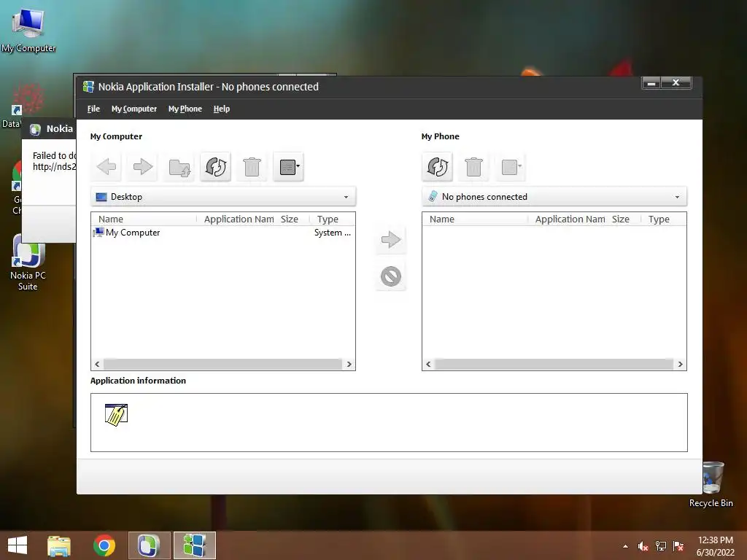The width and height of the screenshot is (747, 560).
Task: Open view options in My Phone pane
Action: tap(510, 167)
